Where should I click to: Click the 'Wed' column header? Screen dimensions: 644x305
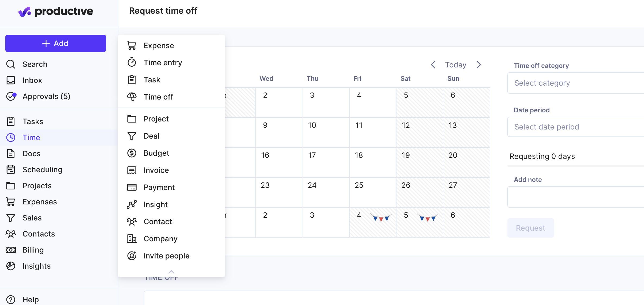click(x=266, y=78)
